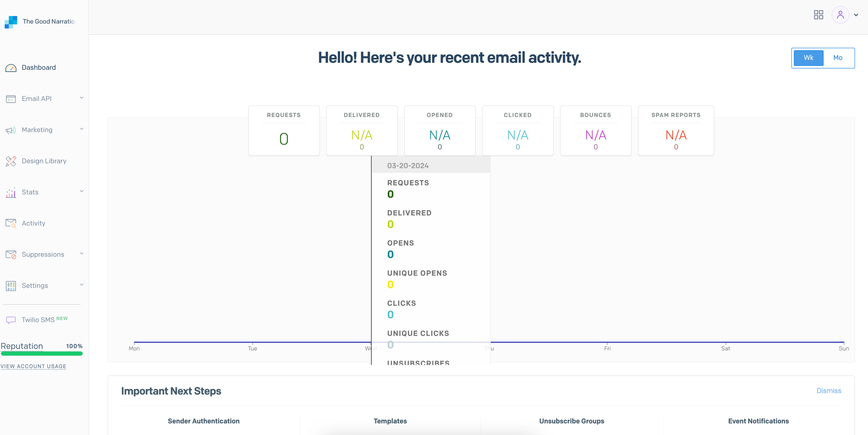Click the app switcher grid icon
Image resolution: width=868 pixels, height=435 pixels.
click(818, 14)
